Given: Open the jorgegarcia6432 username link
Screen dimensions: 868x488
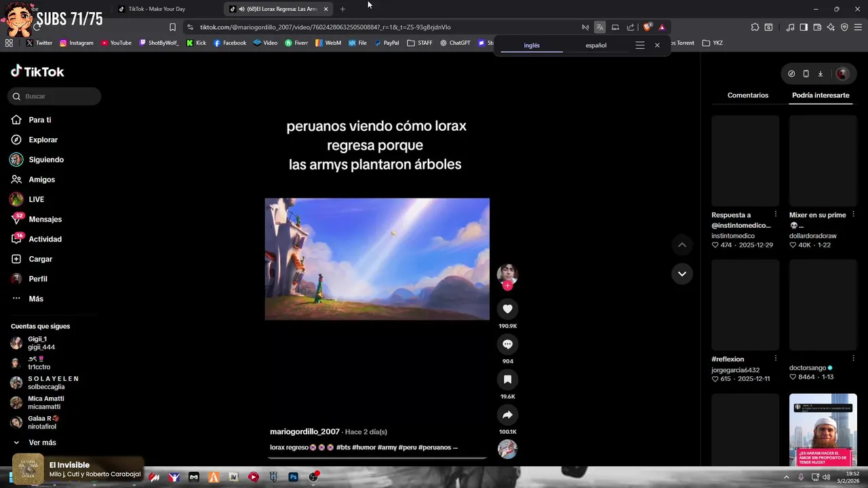Looking at the screenshot, I should coord(735,370).
